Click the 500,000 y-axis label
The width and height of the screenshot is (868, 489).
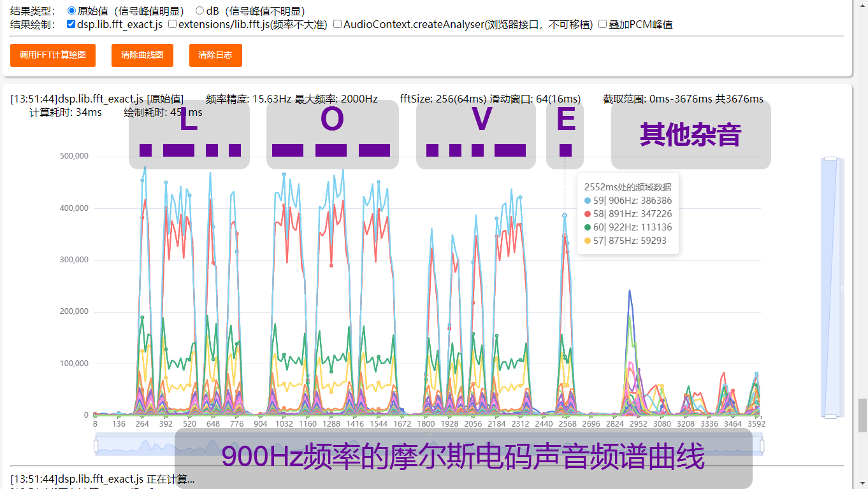(73, 157)
